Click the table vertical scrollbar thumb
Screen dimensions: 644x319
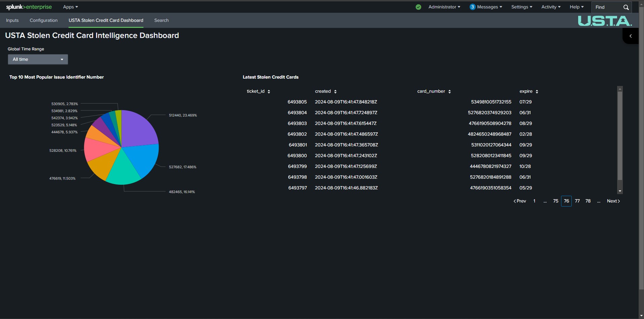point(620,136)
